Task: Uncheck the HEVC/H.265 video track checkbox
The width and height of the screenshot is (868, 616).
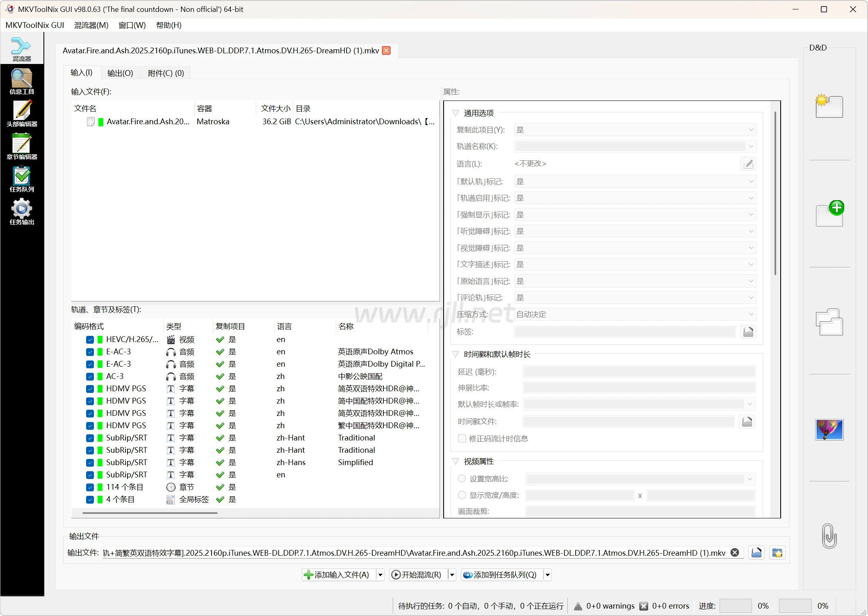Action: [90, 340]
